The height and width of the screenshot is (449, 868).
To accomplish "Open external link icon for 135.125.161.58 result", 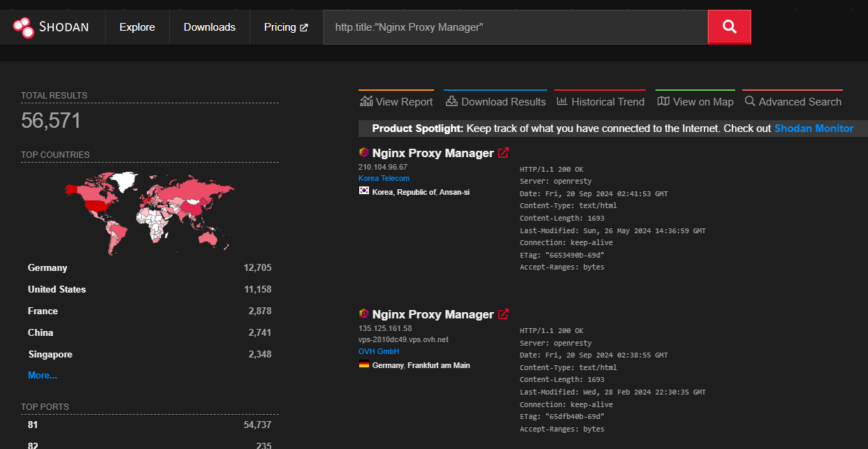I will (x=503, y=314).
